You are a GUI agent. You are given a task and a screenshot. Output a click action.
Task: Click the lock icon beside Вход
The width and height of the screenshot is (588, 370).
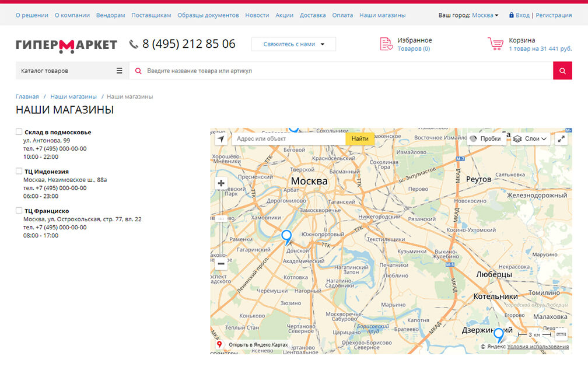click(x=511, y=15)
